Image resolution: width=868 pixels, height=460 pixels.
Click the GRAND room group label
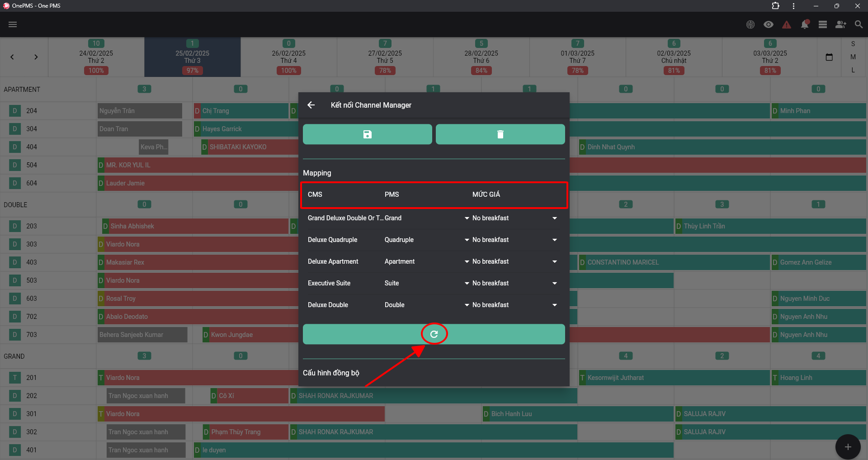(14, 356)
